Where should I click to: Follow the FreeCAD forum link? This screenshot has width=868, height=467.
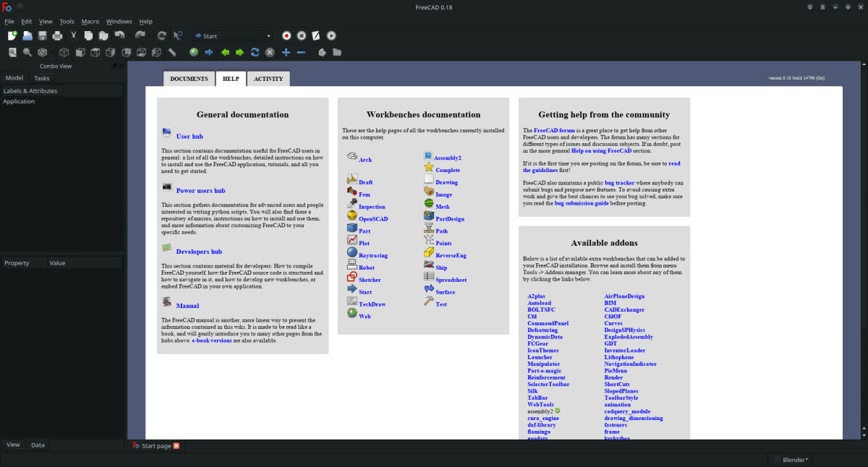[554, 131]
